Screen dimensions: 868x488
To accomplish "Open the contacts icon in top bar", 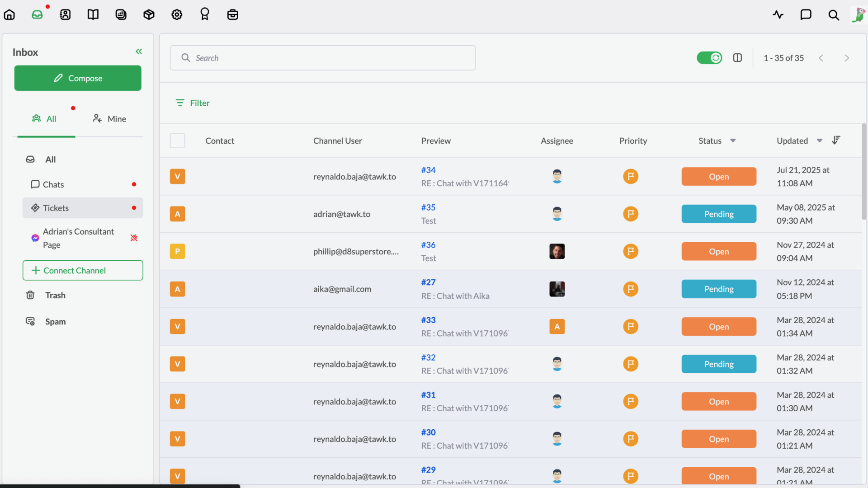I will [65, 14].
